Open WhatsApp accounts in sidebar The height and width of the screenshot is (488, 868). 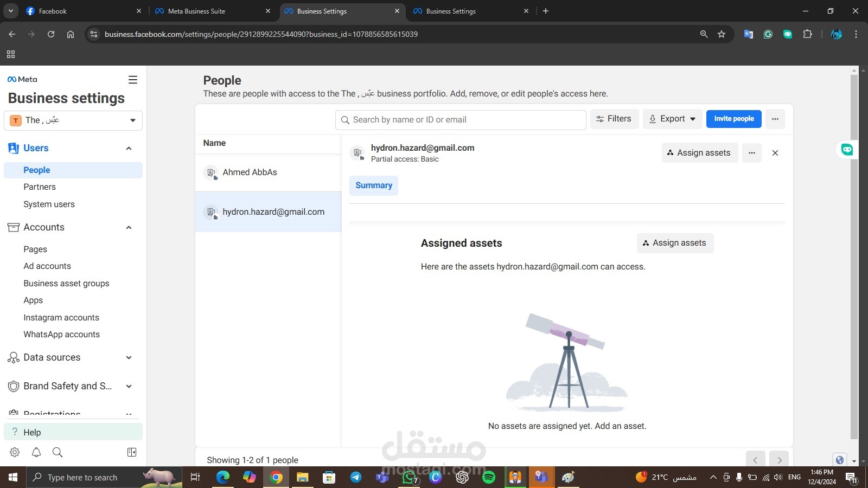pyautogui.click(x=61, y=335)
